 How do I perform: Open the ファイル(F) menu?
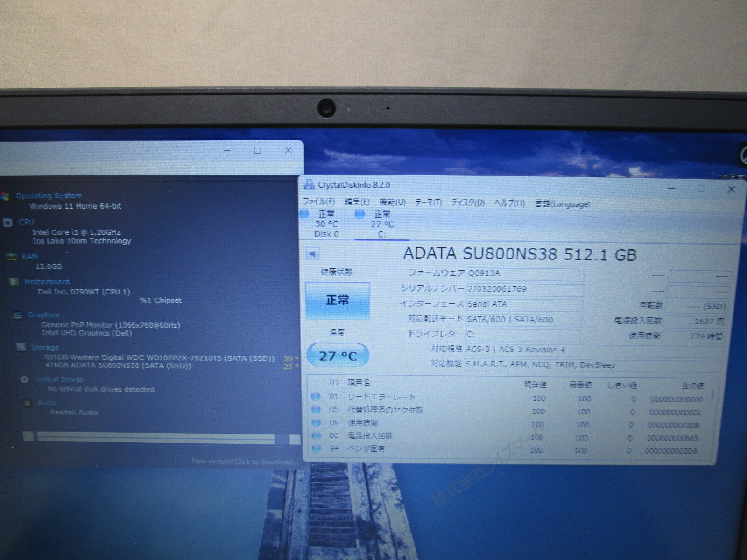pos(319,202)
